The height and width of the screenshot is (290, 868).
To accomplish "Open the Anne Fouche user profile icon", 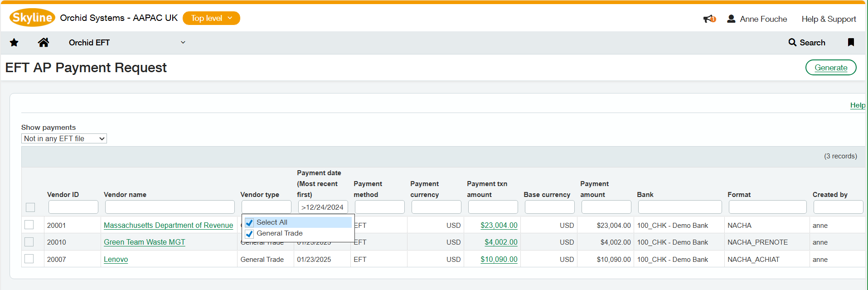I will (x=731, y=19).
